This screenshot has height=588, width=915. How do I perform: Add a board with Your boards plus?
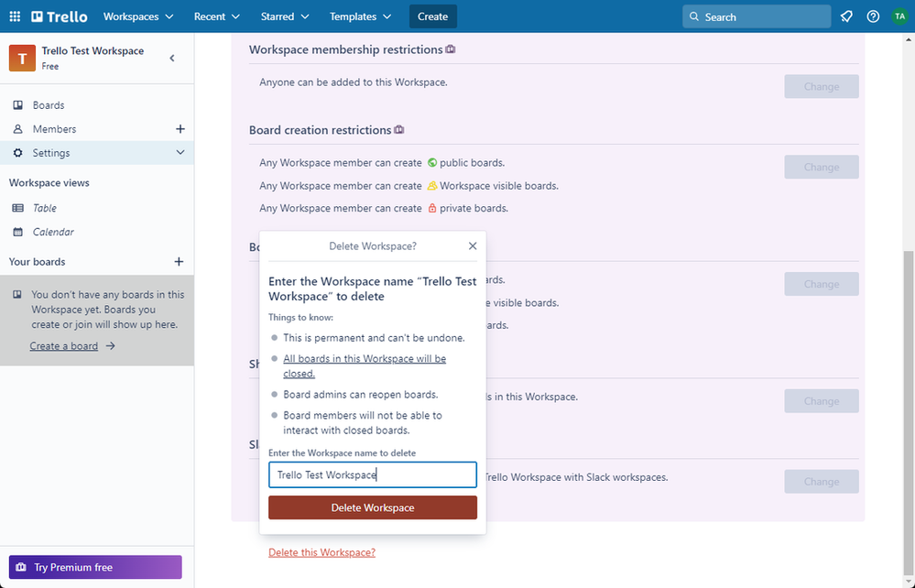click(180, 261)
